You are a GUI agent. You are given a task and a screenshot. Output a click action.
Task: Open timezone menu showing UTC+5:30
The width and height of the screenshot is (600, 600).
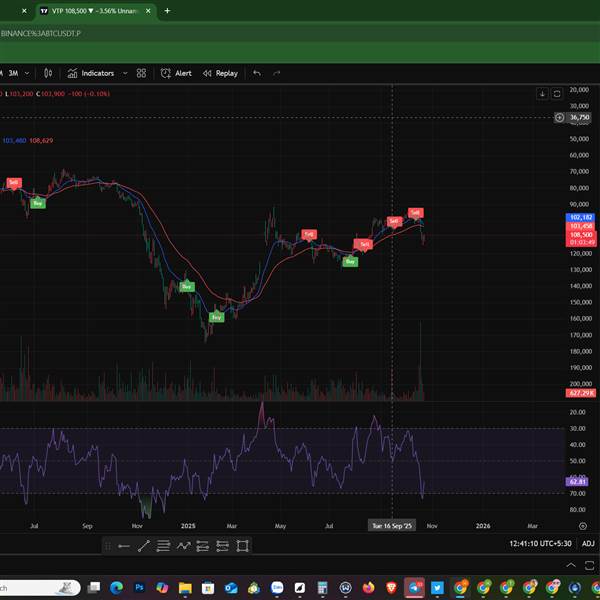pos(539,543)
